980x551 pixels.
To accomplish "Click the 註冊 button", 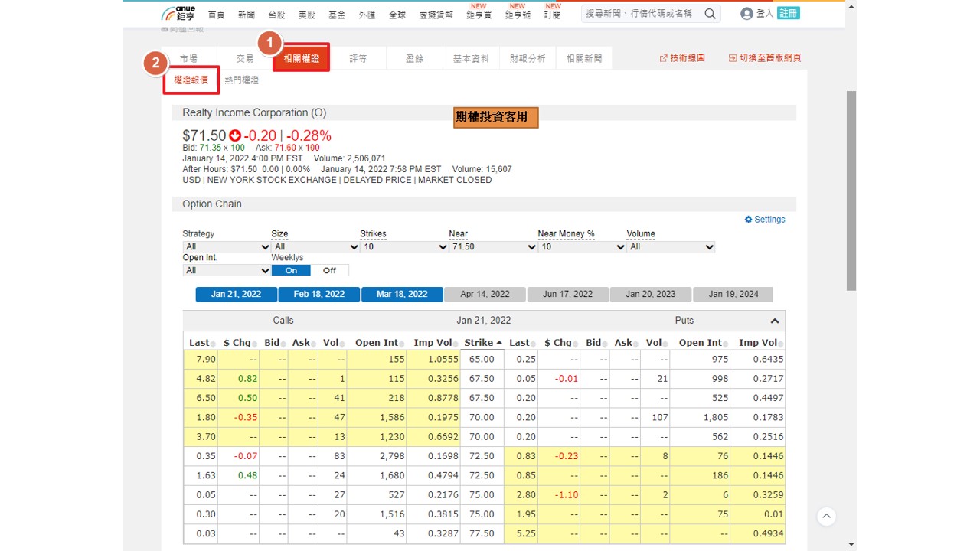I will (x=788, y=14).
